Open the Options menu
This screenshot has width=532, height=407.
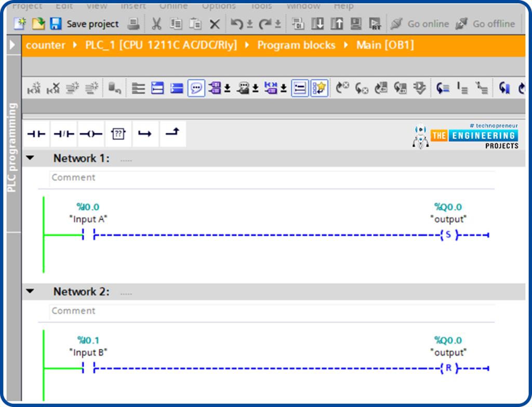pos(219,6)
